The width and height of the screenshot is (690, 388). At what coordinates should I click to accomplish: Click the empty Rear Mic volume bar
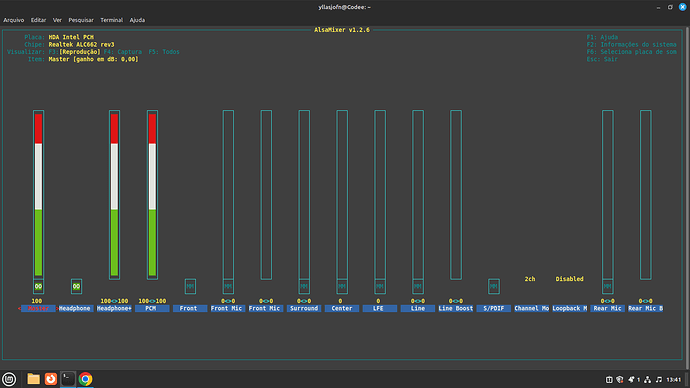(608, 194)
